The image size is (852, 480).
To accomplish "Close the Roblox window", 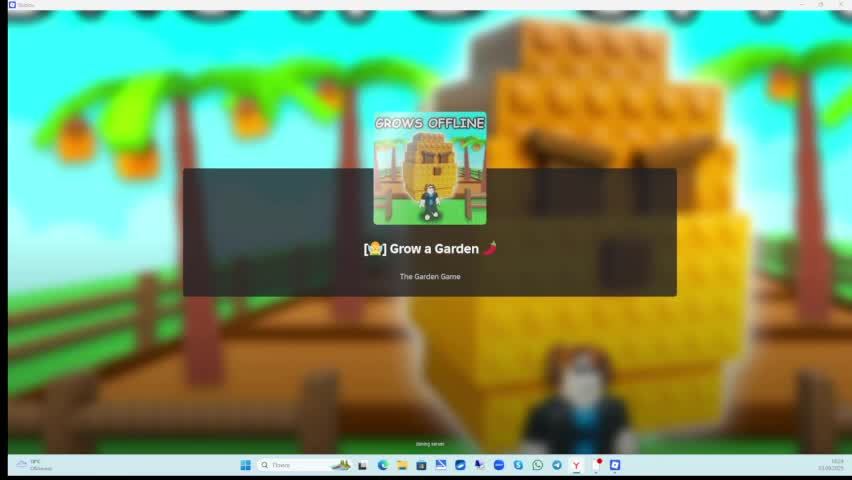I will click(841, 4).
